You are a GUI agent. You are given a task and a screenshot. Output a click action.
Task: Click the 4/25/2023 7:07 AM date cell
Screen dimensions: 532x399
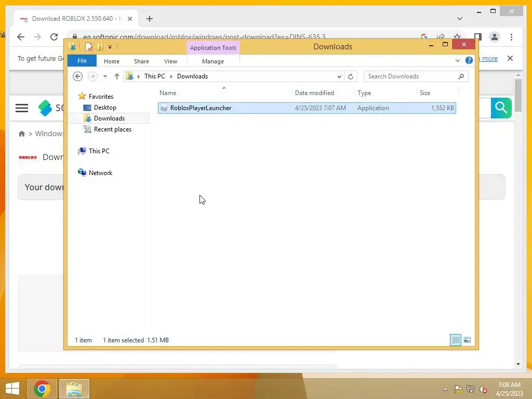coord(320,108)
